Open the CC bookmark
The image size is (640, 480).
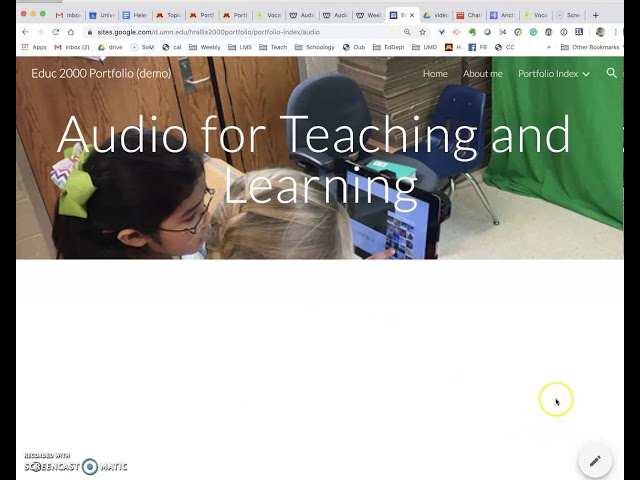(x=504, y=47)
